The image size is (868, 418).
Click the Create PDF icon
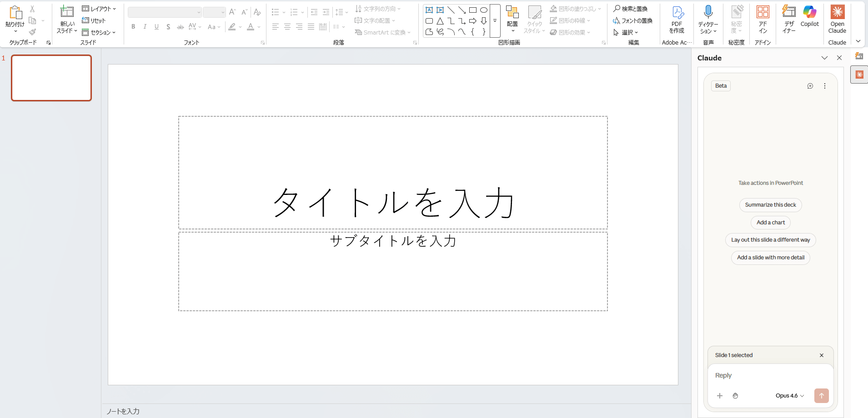coord(677,13)
